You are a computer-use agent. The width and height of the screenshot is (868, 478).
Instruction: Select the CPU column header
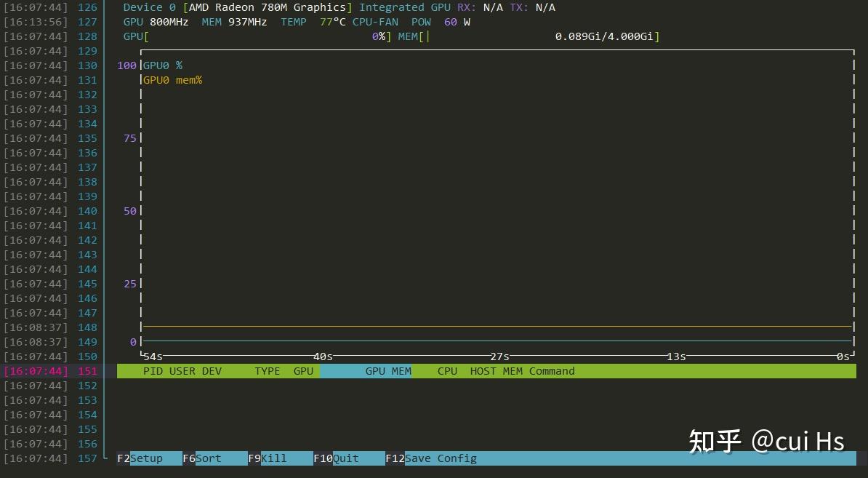(x=447, y=371)
